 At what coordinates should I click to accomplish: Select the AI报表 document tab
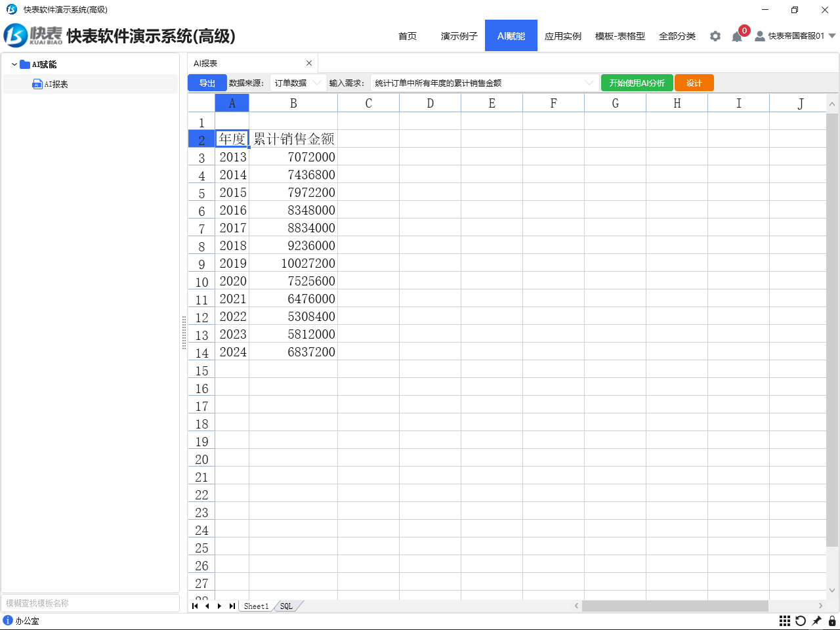(253, 63)
